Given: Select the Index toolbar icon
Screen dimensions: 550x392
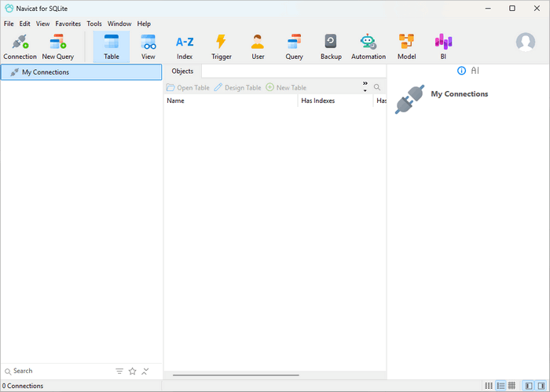Looking at the screenshot, I should point(185,46).
